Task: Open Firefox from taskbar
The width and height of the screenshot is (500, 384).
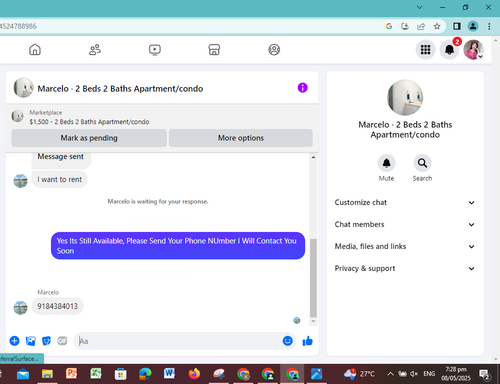Action: (x=194, y=374)
